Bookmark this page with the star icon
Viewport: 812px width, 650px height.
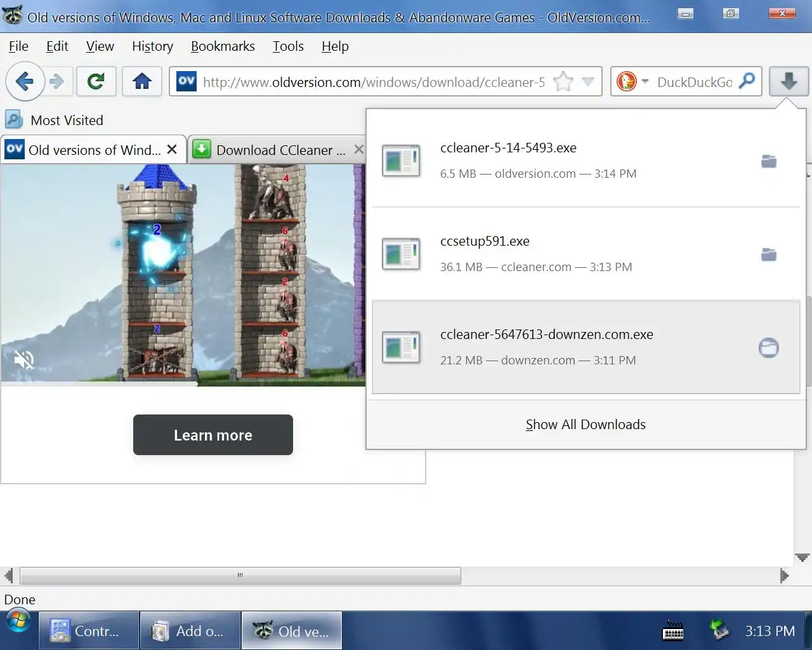(x=563, y=82)
